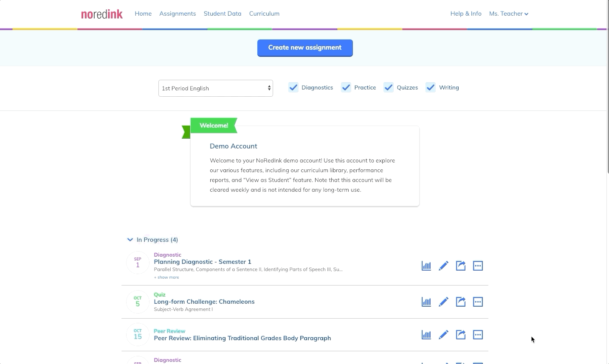Open Assignments in the navigation bar
The height and width of the screenshot is (364, 609).
pos(178,14)
